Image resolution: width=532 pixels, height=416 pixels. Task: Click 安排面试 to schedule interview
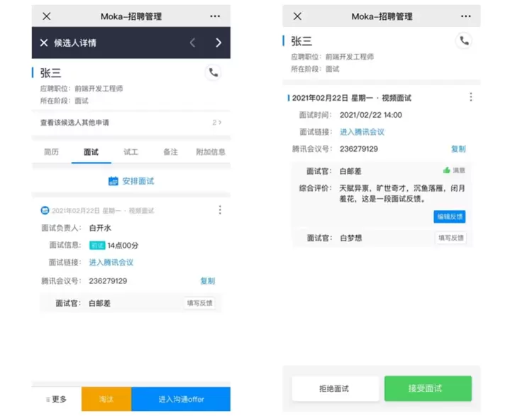131,181
